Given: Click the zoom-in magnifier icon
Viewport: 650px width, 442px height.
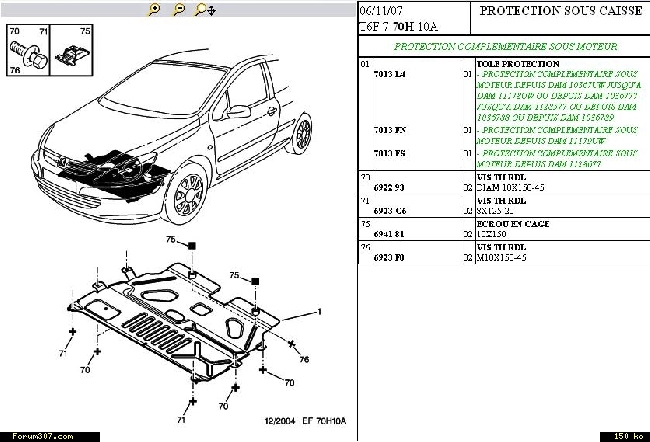Looking at the screenshot, I should tap(154, 10).
